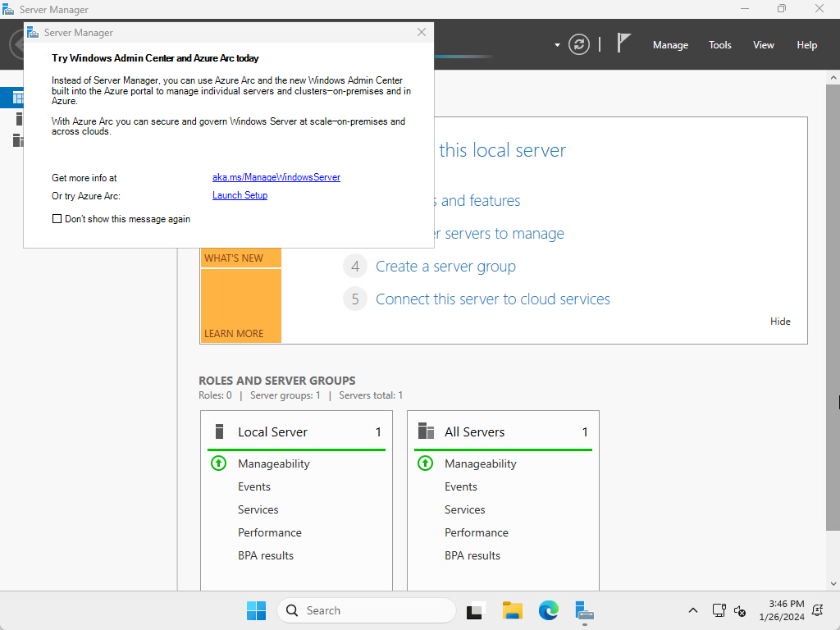Click the aka.ms/ManageWindowsServer link
The image size is (840, 630).
[x=276, y=177]
